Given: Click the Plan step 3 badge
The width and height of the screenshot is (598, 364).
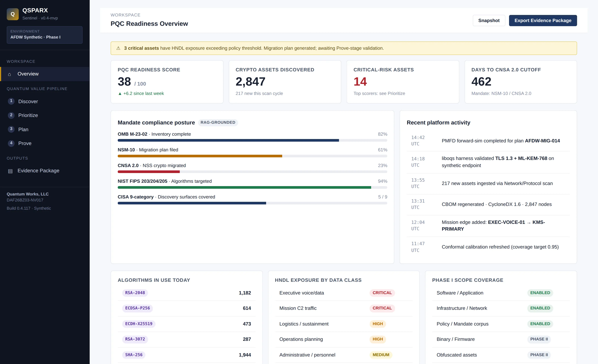Looking at the screenshot, I should [x=11, y=129].
